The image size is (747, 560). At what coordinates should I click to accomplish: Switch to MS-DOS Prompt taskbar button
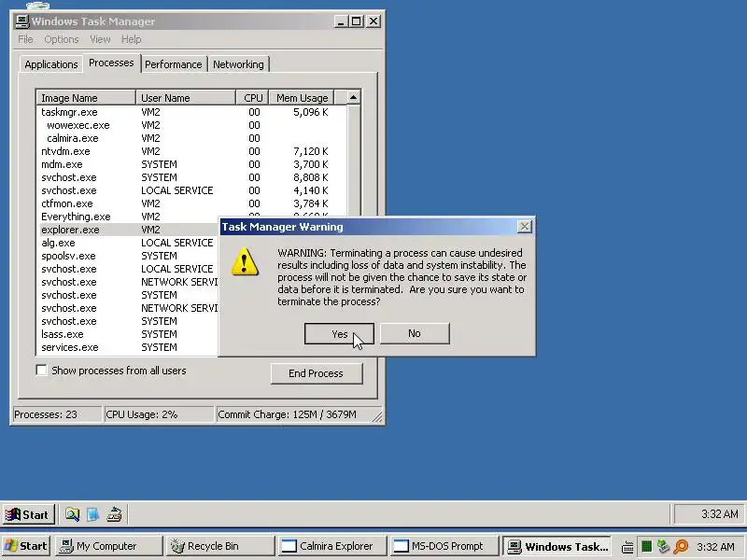(443, 546)
